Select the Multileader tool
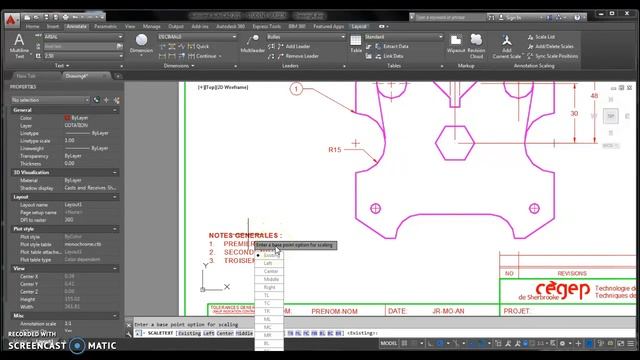 pos(253,44)
